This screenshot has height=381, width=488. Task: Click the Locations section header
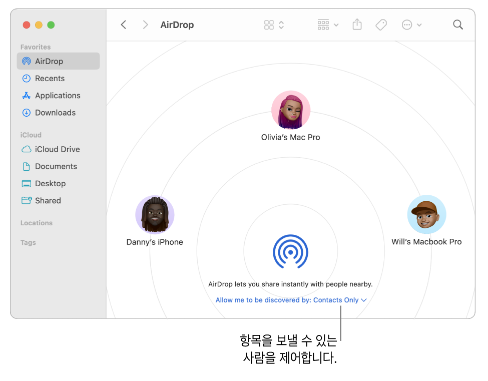click(36, 223)
